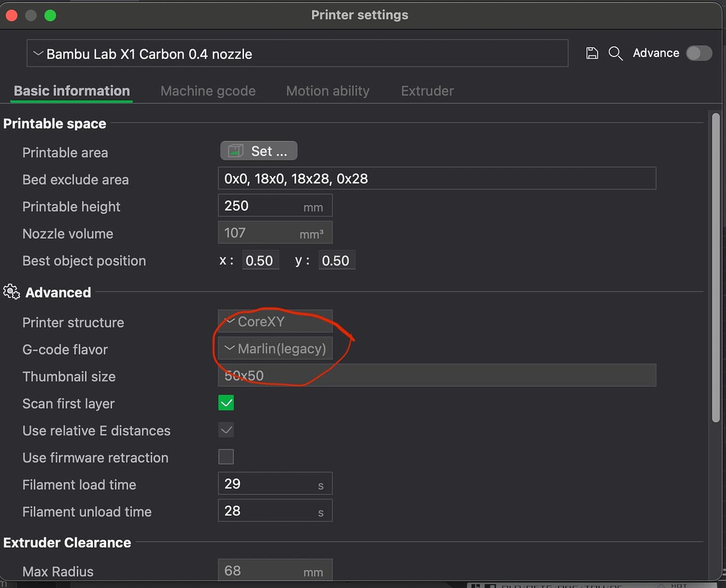This screenshot has width=726, height=588.
Task: Edit Best object position y value
Action: (337, 260)
